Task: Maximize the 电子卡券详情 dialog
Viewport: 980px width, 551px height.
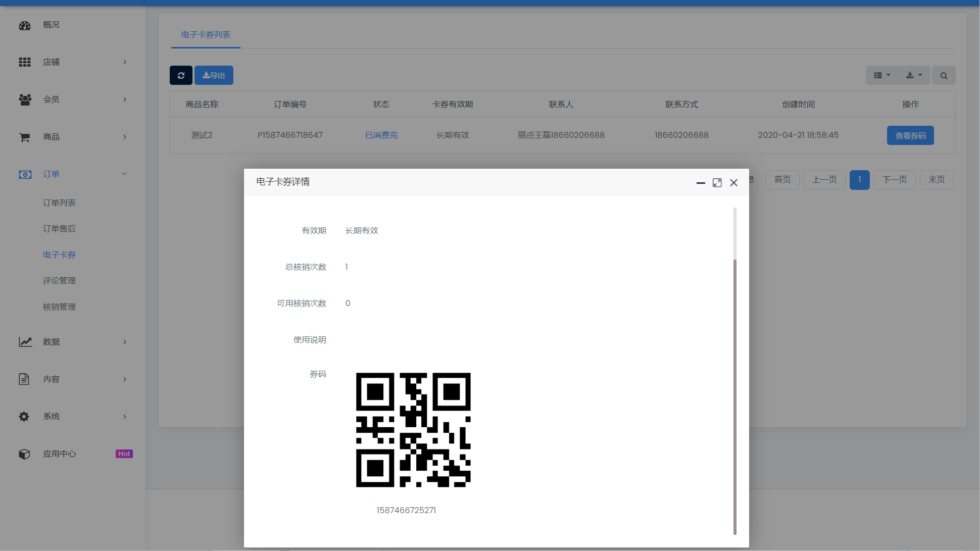Action: click(717, 183)
